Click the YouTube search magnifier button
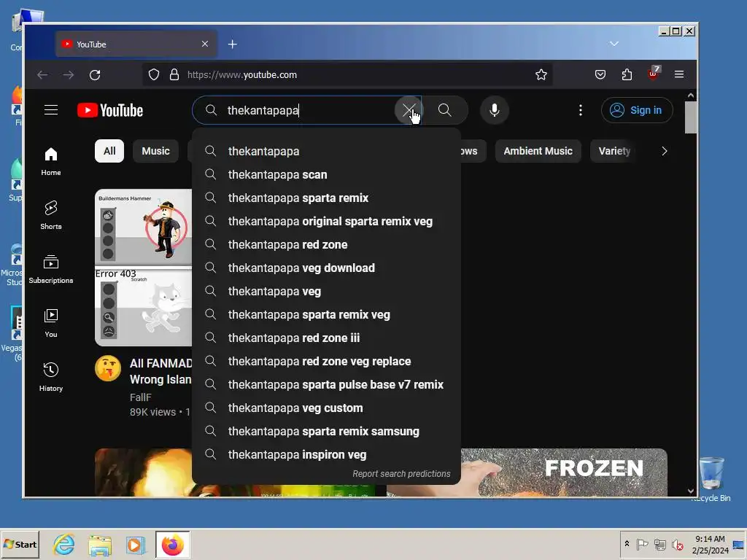This screenshot has width=747, height=560. (x=444, y=111)
